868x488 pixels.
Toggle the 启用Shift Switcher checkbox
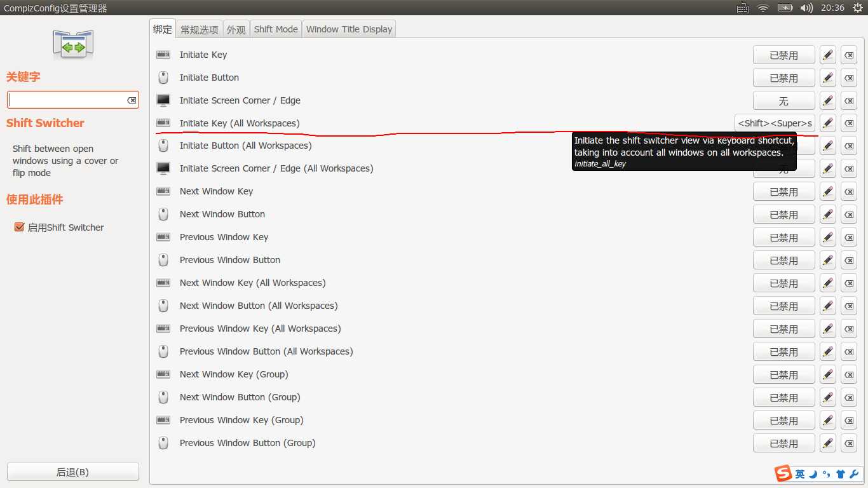pyautogui.click(x=19, y=227)
